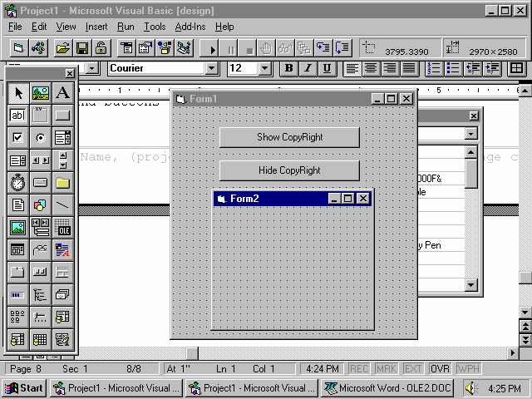Open the Run menu
Screen dimensions: 532x399
pos(125,27)
